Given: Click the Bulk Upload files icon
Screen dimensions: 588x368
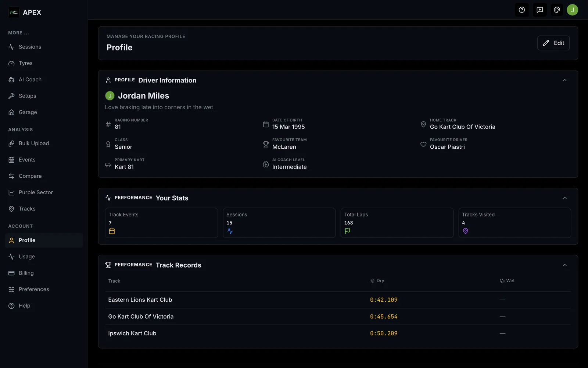Looking at the screenshot, I should coord(11,144).
